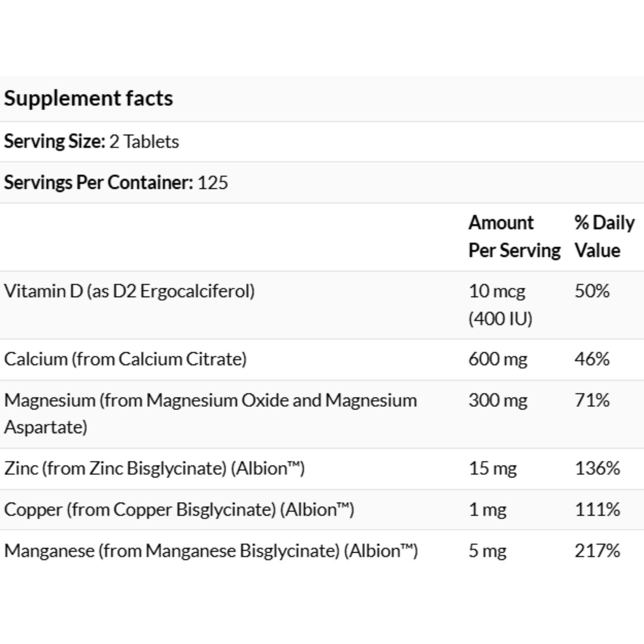Screen dimensions: 644x644
Task: Click the 50% daily value for Vitamin D
Action: pyautogui.click(x=592, y=291)
